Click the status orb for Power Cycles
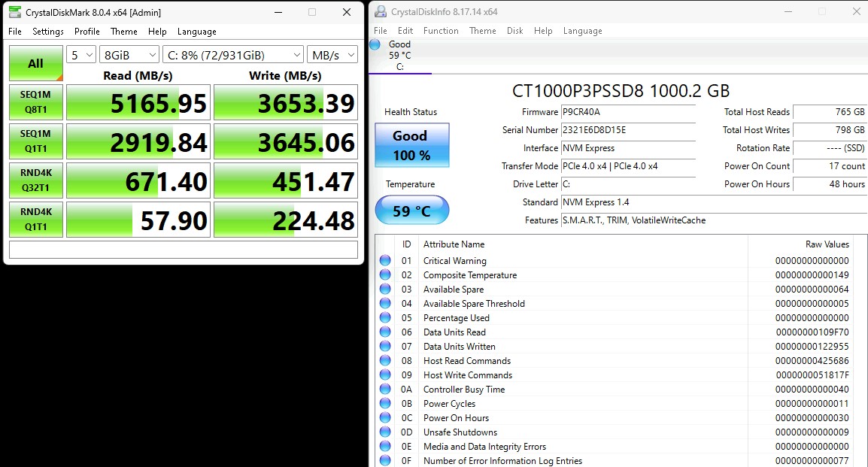 coord(385,404)
